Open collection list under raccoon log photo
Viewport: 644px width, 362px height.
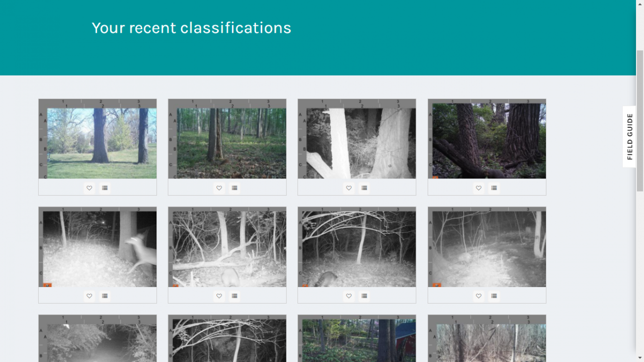234,296
